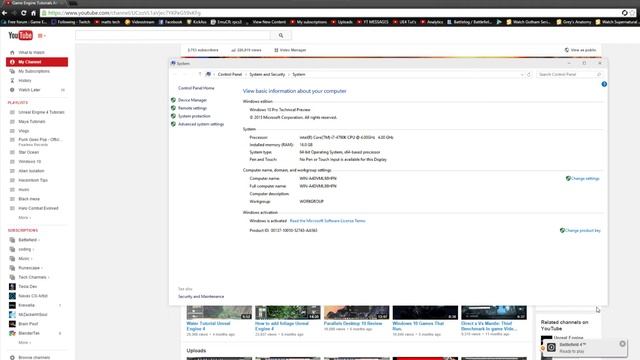This screenshot has height=360, width=640.
Task: Open the Tesla Dev channel avatar
Action: (12, 287)
